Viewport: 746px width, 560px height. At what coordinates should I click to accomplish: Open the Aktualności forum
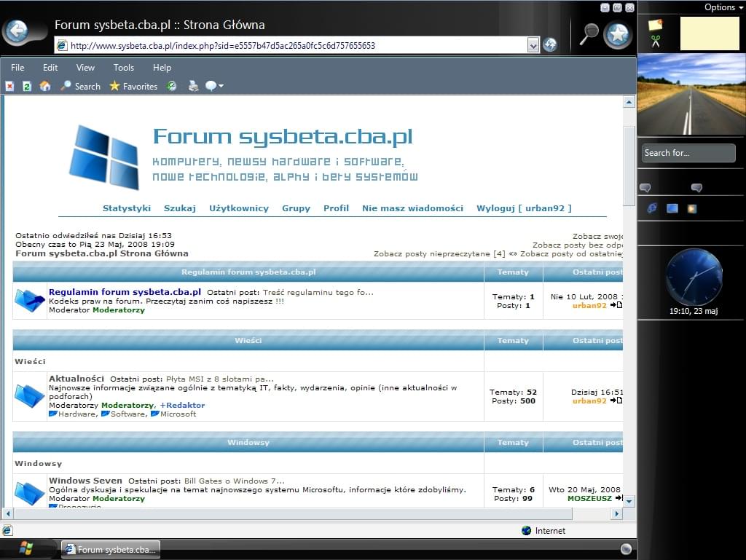click(76, 379)
